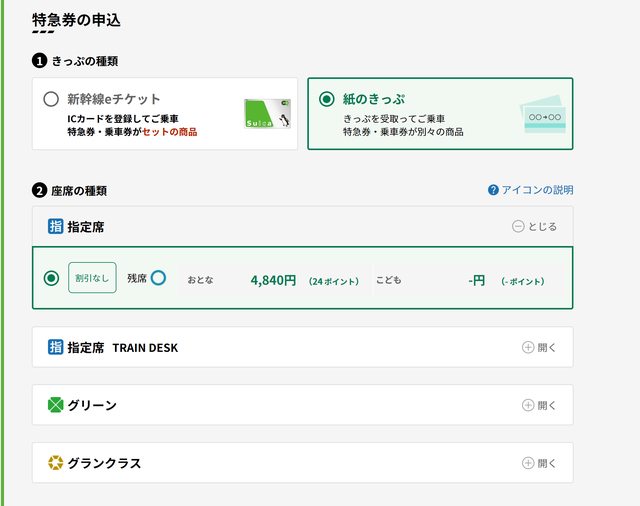
Task: Click the グランクラス section title
Action: click(x=104, y=463)
